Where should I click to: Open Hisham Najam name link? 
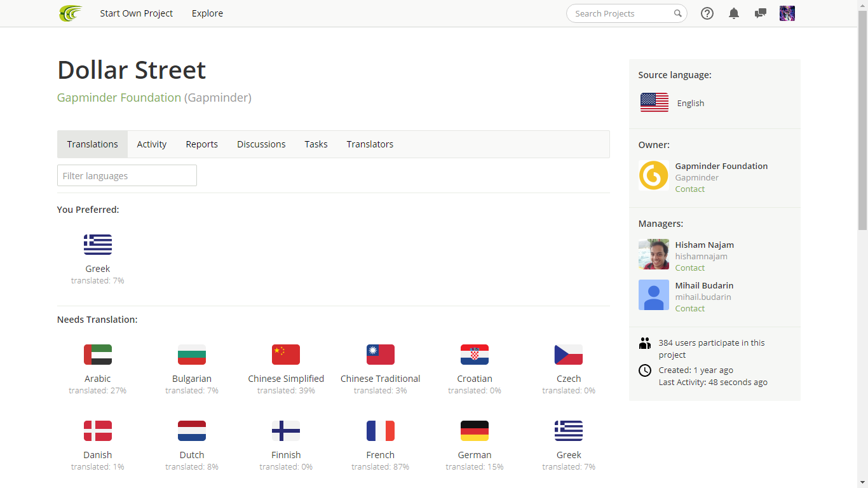tap(705, 245)
